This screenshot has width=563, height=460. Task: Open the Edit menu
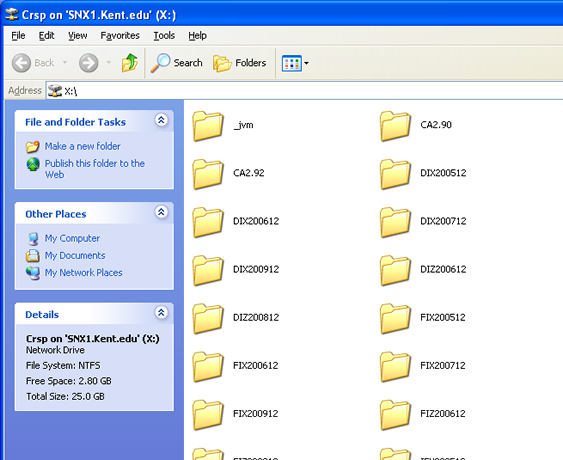[46, 36]
